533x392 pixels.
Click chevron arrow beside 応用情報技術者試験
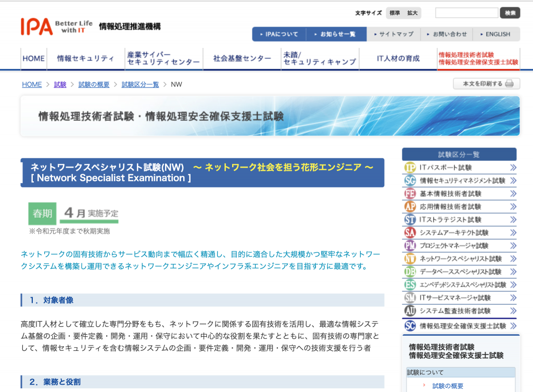[513, 207]
